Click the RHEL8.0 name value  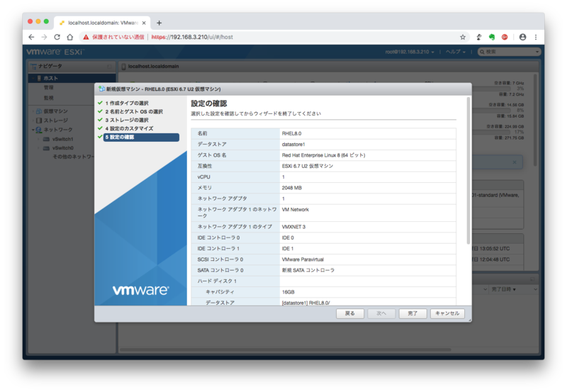coord(291,133)
